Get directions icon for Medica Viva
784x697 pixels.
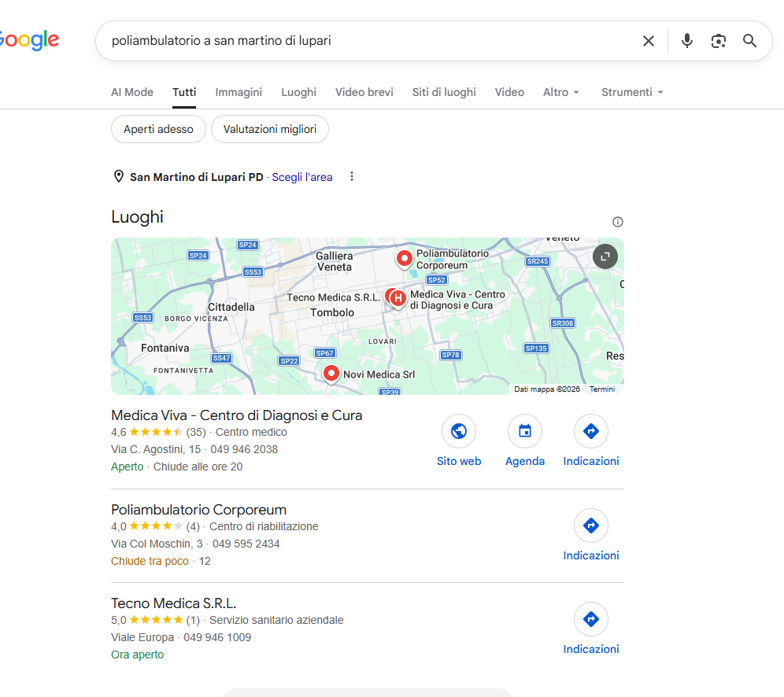[591, 430]
